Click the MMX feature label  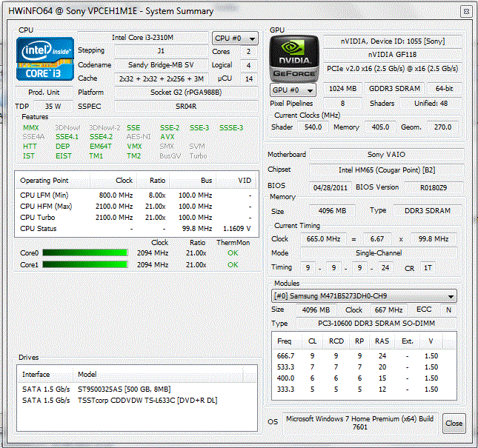31,127
